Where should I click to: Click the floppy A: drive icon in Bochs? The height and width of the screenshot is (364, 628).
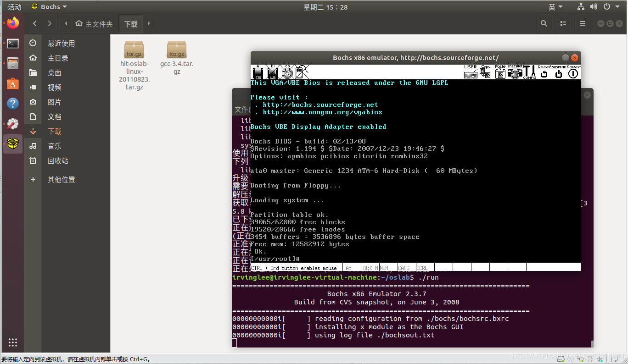(x=258, y=72)
